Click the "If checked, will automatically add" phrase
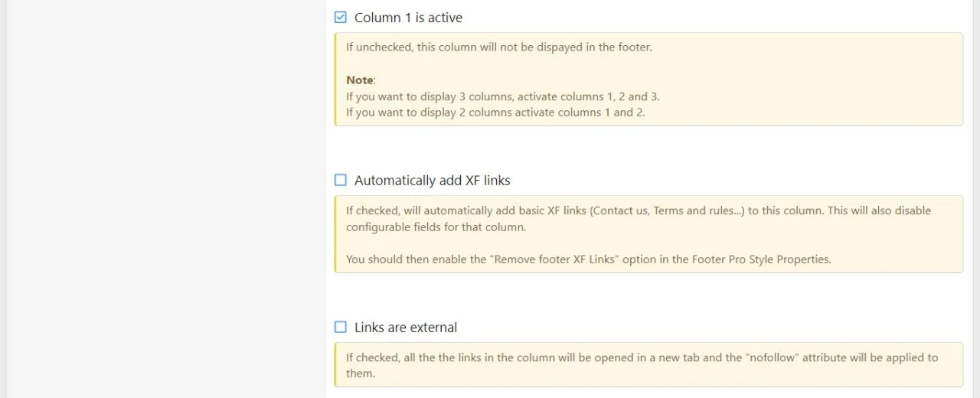The height and width of the screenshot is (398, 980). click(428, 210)
